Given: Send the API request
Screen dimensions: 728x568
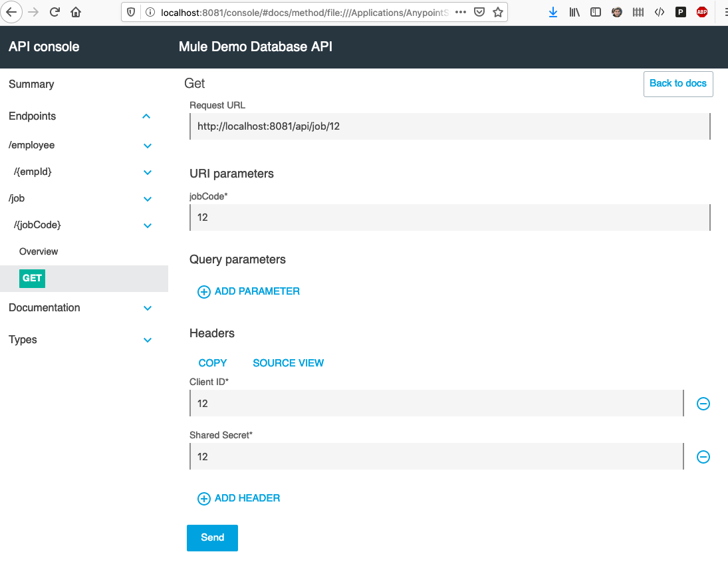Looking at the screenshot, I should pyautogui.click(x=212, y=538).
